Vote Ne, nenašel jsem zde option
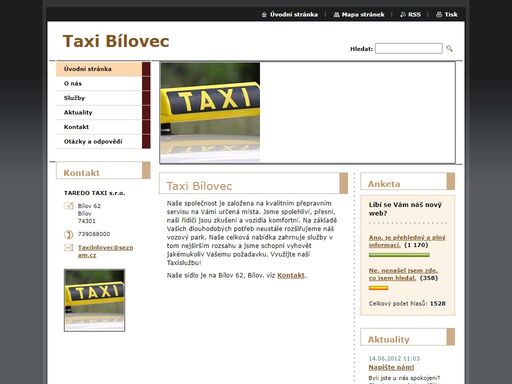This screenshot has height=384, width=512. click(403, 274)
